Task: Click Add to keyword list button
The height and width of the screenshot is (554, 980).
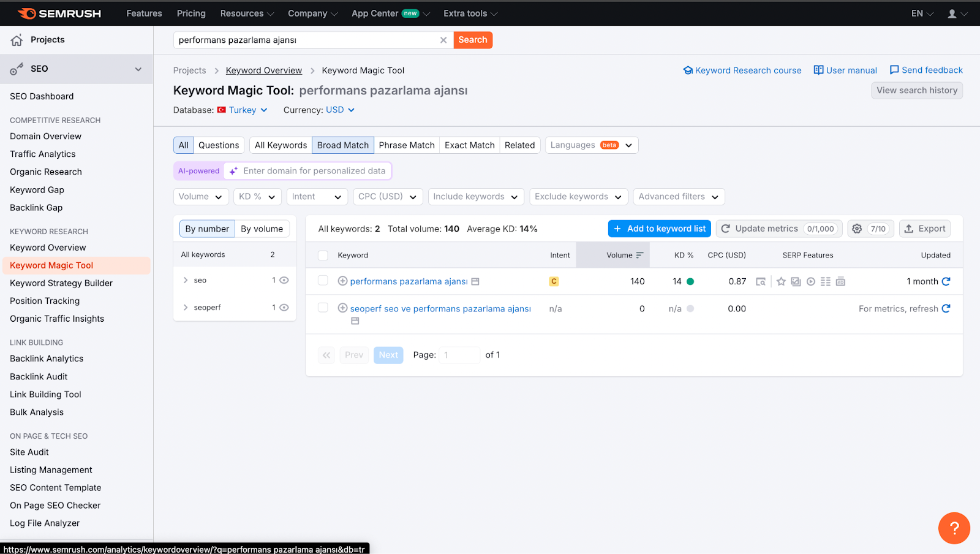Action: [x=660, y=229]
